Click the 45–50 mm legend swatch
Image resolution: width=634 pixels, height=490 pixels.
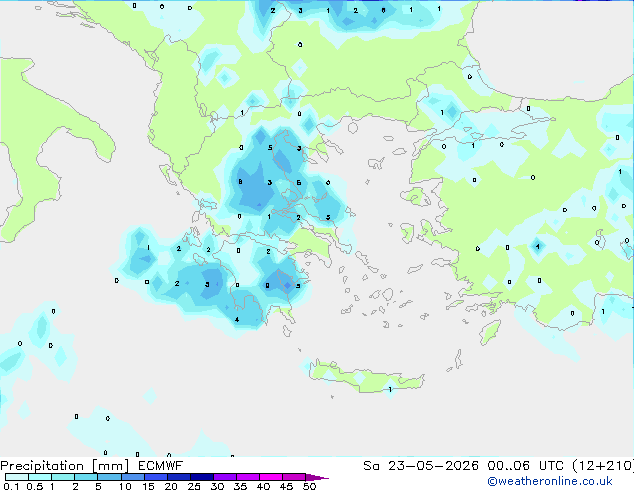coord(294,477)
